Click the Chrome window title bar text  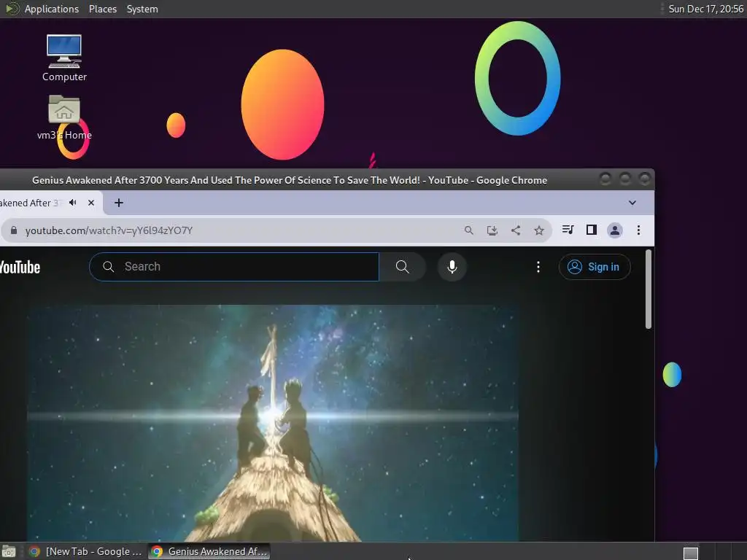pos(290,181)
